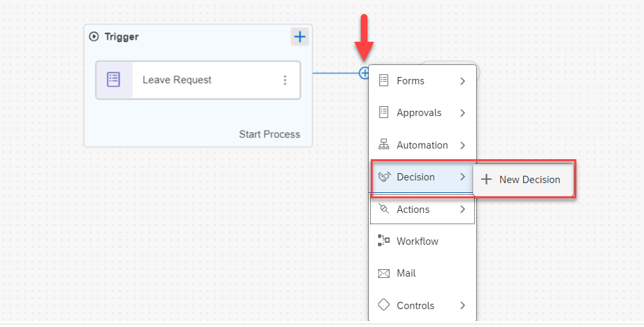This screenshot has height=327, width=644.
Task: Click the Automation hierarchy icon
Action: point(383,145)
